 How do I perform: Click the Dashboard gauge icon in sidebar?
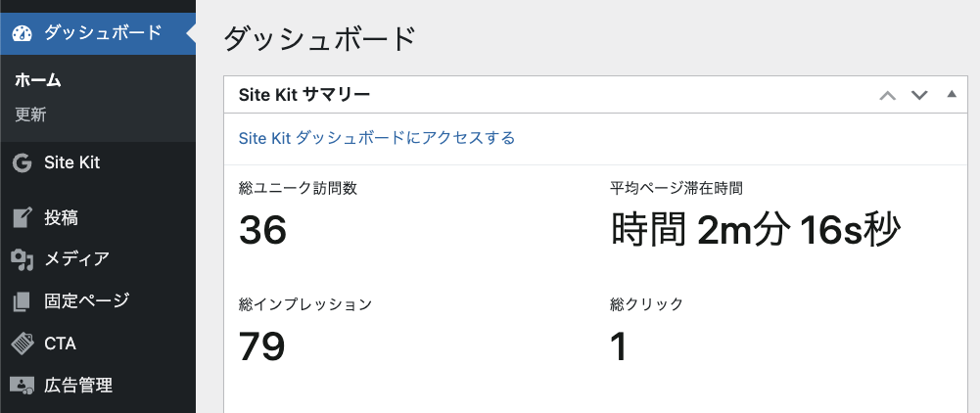(23, 33)
